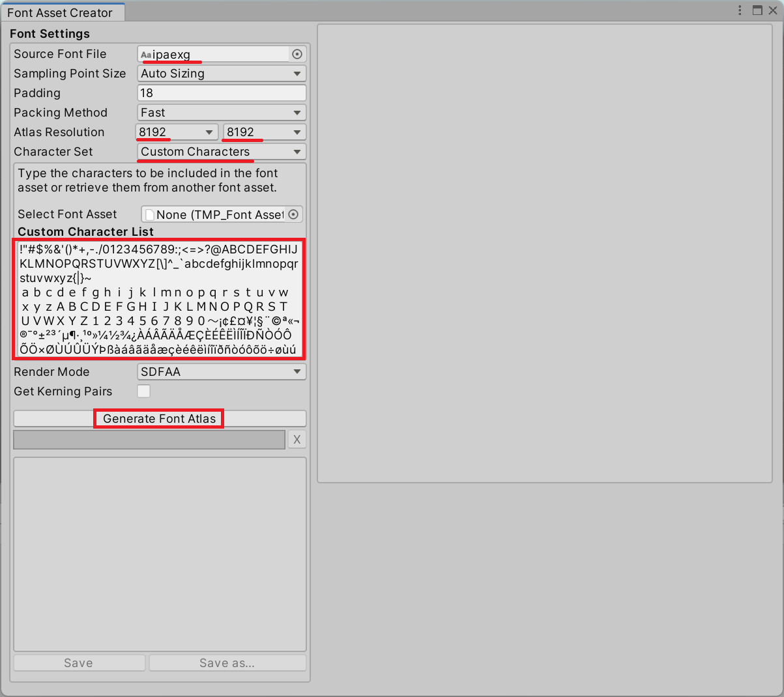The image size is (784, 697).
Task: Open the three-dot window options menu
Action: pos(740,10)
